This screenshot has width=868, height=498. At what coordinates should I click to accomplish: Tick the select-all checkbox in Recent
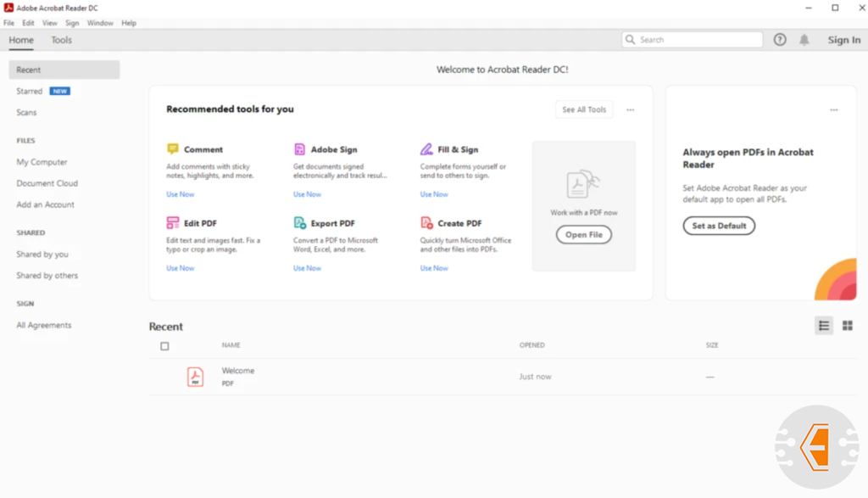[164, 346]
